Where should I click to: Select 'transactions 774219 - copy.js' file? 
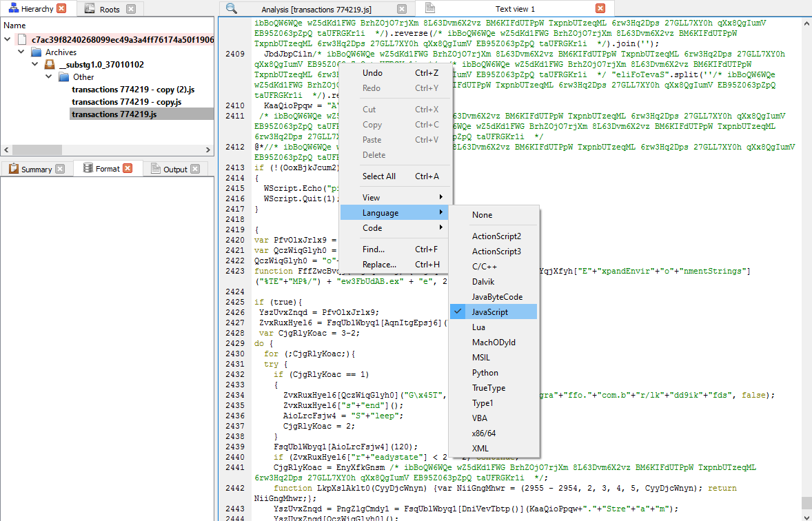tap(126, 102)
